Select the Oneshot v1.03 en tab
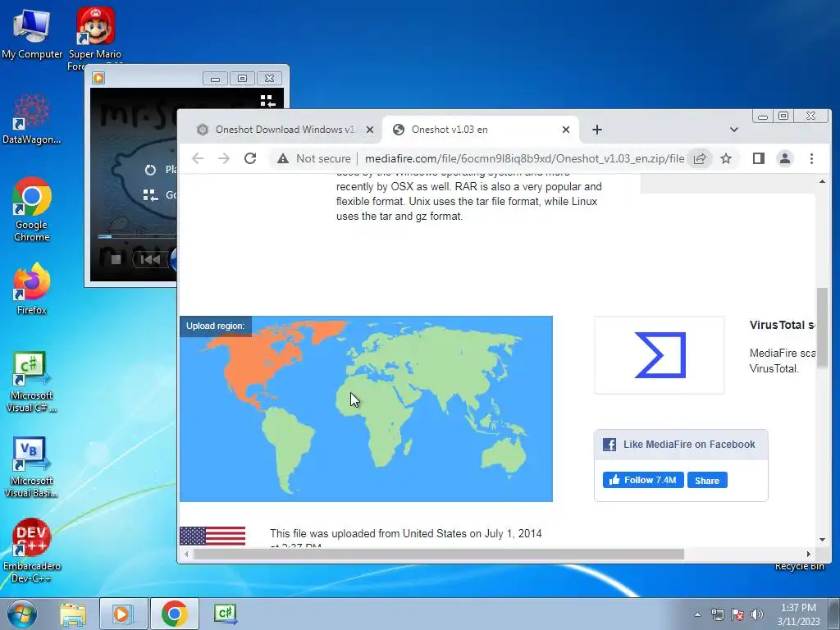 479,130
